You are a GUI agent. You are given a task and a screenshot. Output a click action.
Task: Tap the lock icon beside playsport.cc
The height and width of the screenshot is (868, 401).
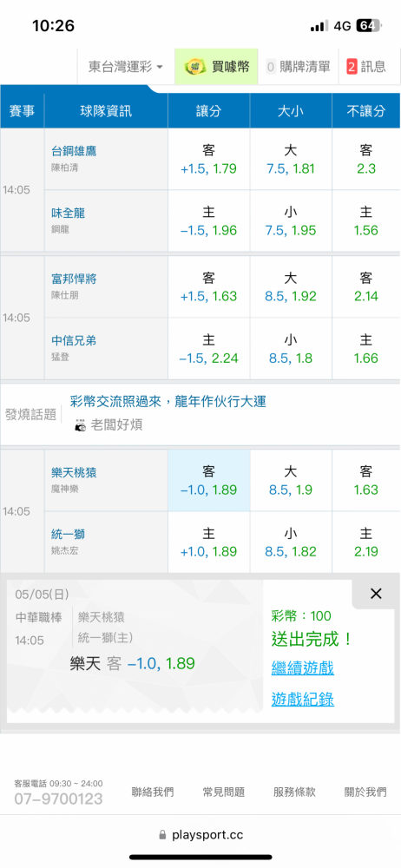[x=162, y=834]
